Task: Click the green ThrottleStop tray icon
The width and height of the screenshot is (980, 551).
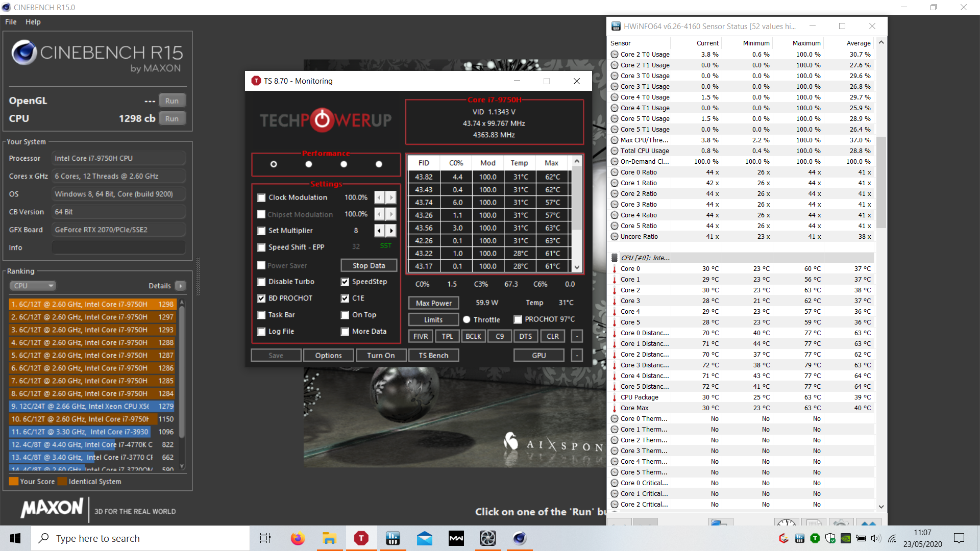Action: [x=815, y=538]
